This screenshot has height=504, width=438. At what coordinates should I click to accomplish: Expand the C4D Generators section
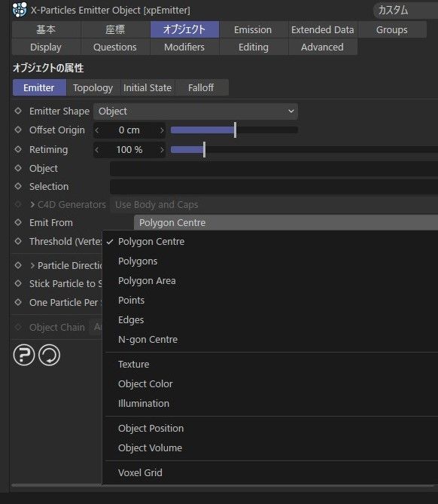[32, 204]
